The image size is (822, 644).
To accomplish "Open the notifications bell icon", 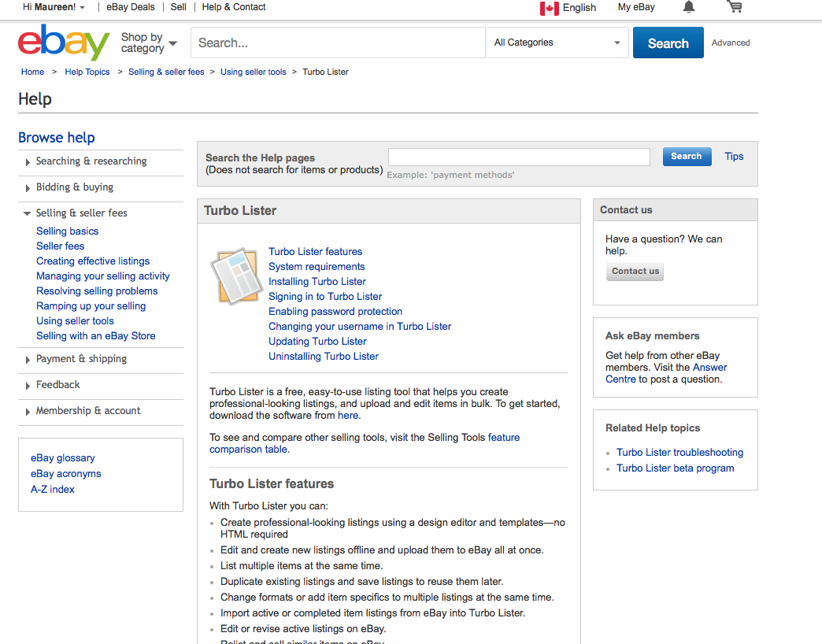I will point(689,7).
